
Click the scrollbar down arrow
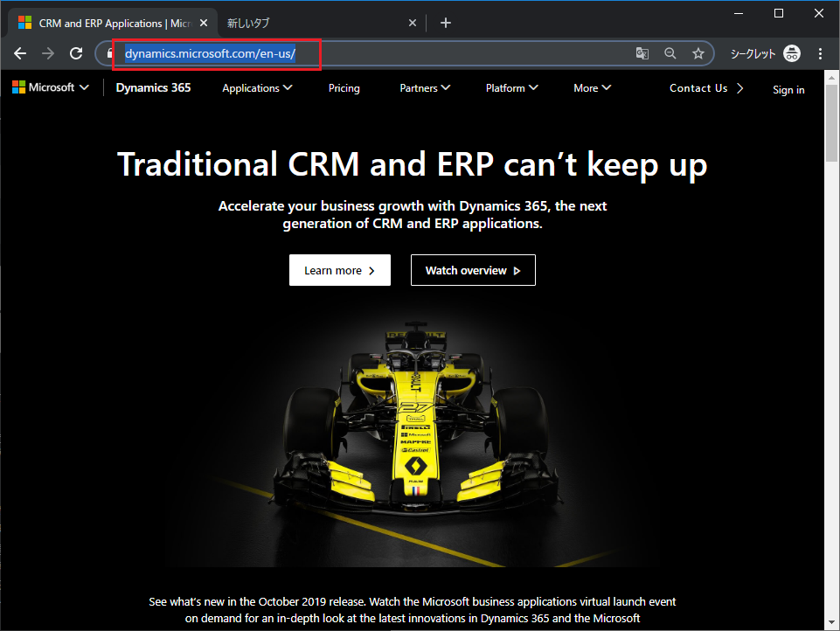831,622
